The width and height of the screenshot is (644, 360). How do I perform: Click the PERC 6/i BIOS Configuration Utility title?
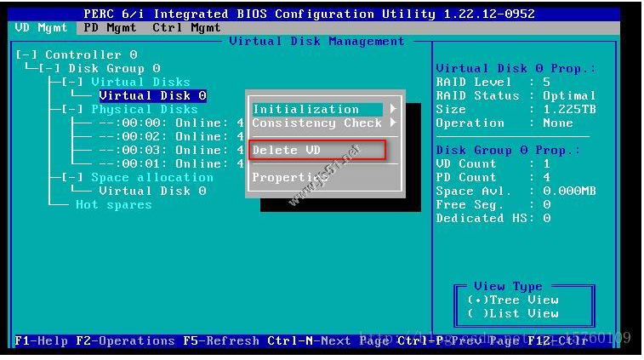[x=310, y=14]
